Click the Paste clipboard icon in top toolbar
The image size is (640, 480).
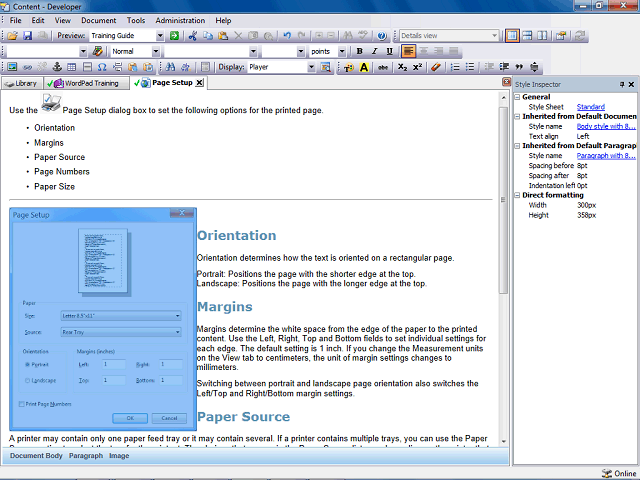tap(223, 36)
